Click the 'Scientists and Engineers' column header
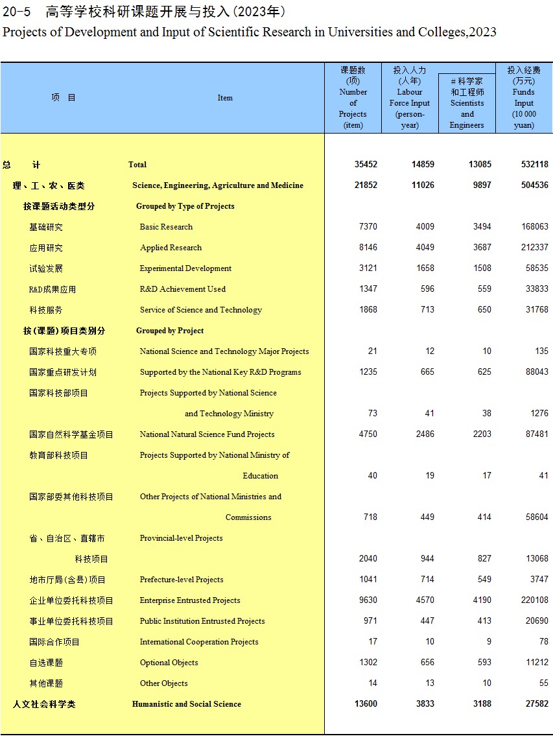The image size is (553, 756). (x=467, y=102)
